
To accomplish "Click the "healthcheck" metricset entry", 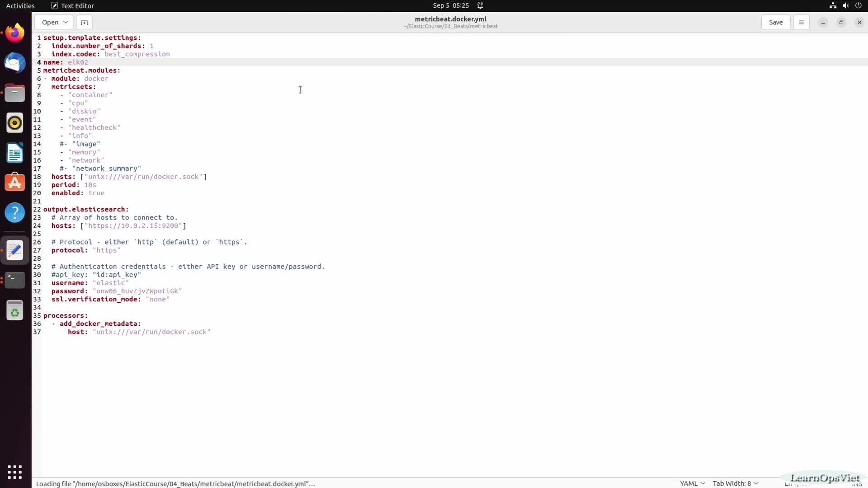I will [x=94, y=127].
